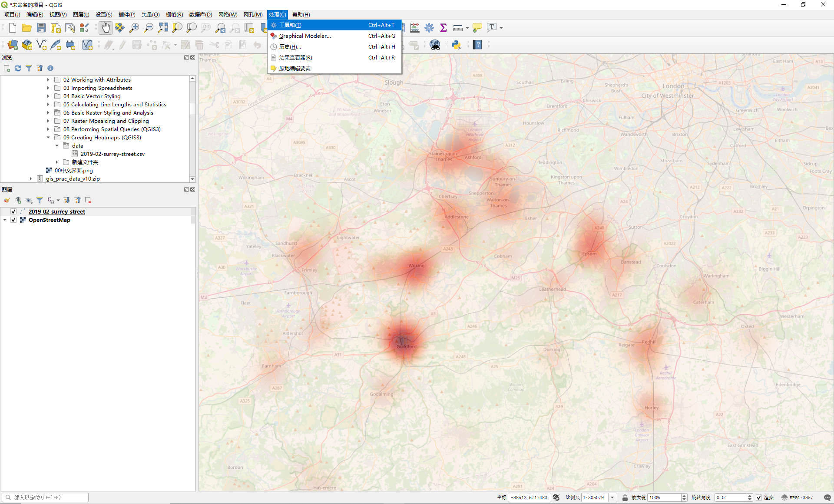Open the MetaSearch globe binoculars icon
This screenshot has height=504, width=834.
(435, 45)
